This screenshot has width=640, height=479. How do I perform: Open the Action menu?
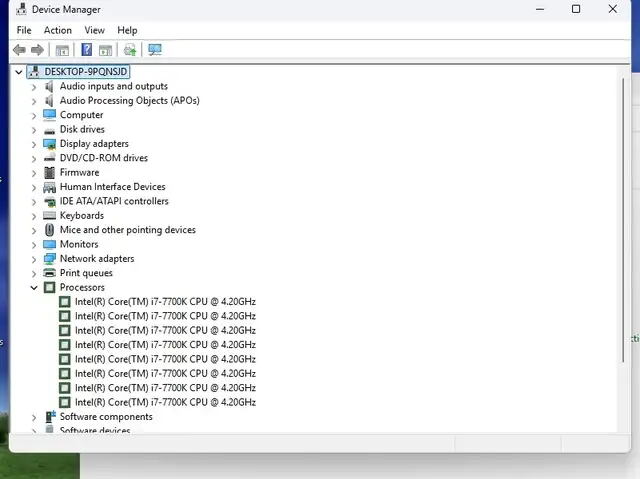58,30
